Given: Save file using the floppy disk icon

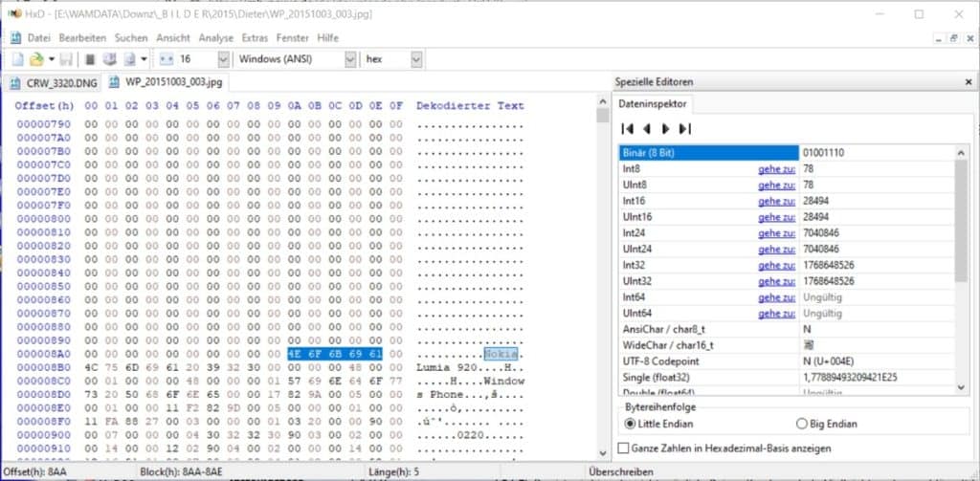Looking at the screenshot, I should click(66, 60).
